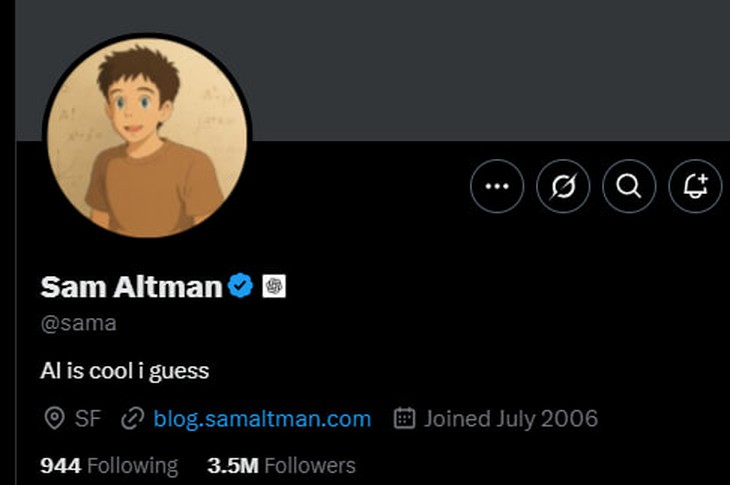Click the bio text "AI is cool i guess"
This screenshot has height=485, width=730.
click(124, 371)
